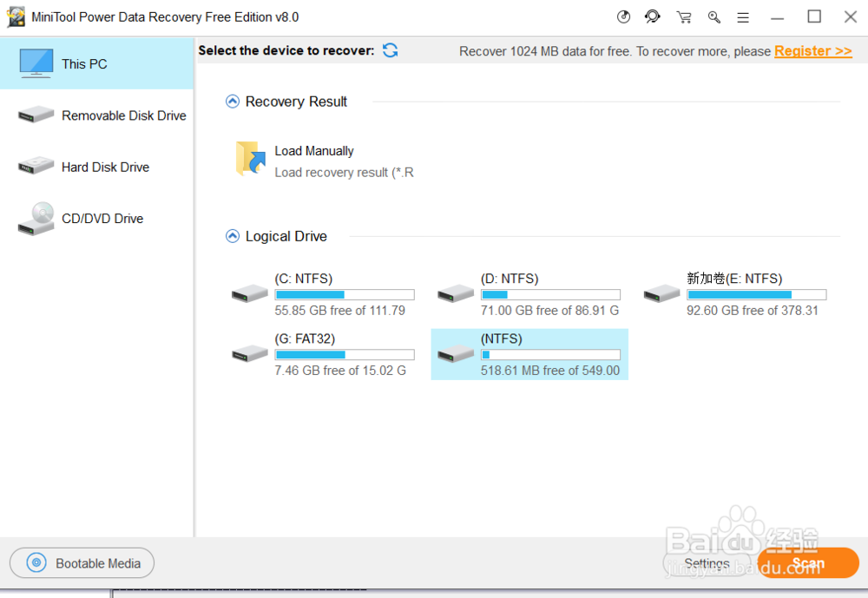Click the D: NTFS drive icon
The width and height of the screenshot is (868, 598).
456,293
